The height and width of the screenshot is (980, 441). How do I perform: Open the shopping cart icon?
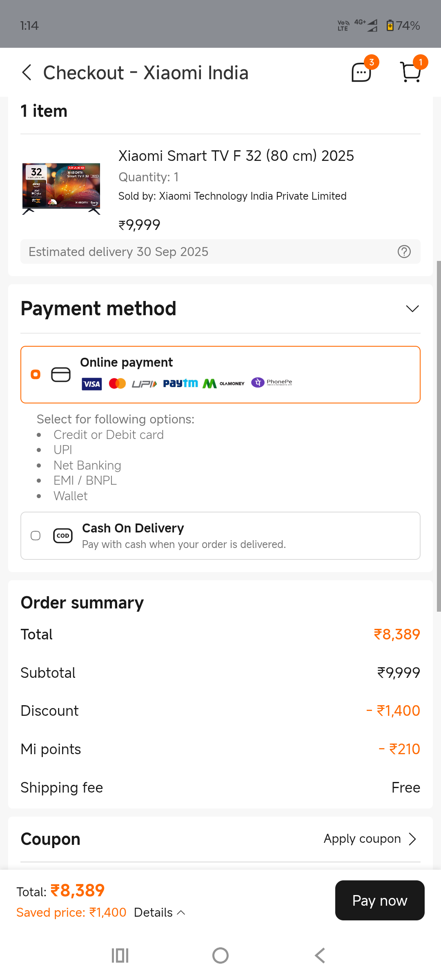(x=411, y=72)
